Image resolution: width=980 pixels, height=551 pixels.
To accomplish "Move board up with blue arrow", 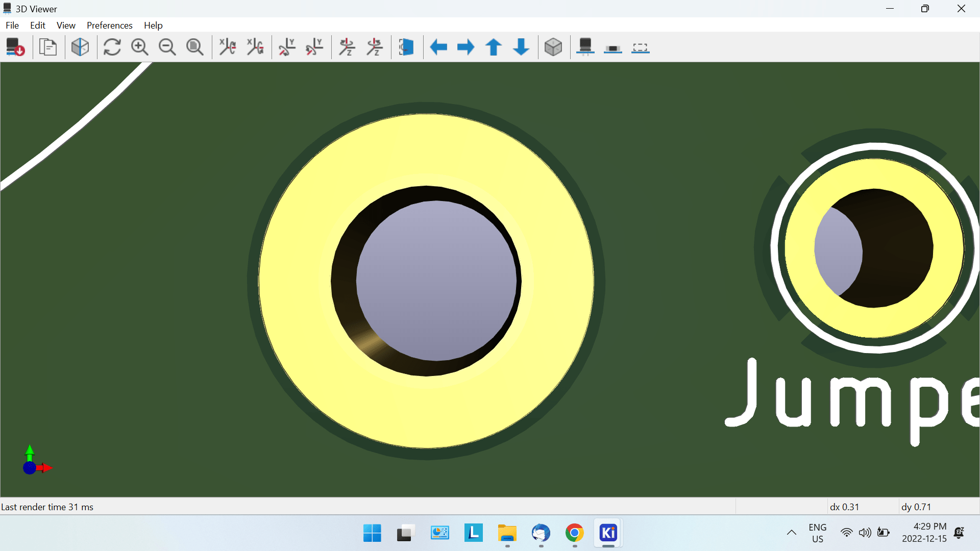I will pyautogui.click(x=494, y=47).
